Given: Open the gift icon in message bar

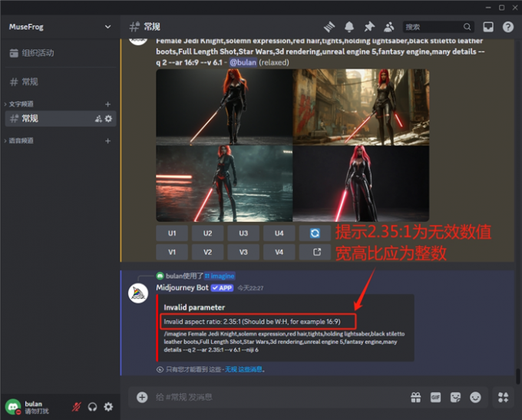Looking at the screenshot, I should point(415,397).
